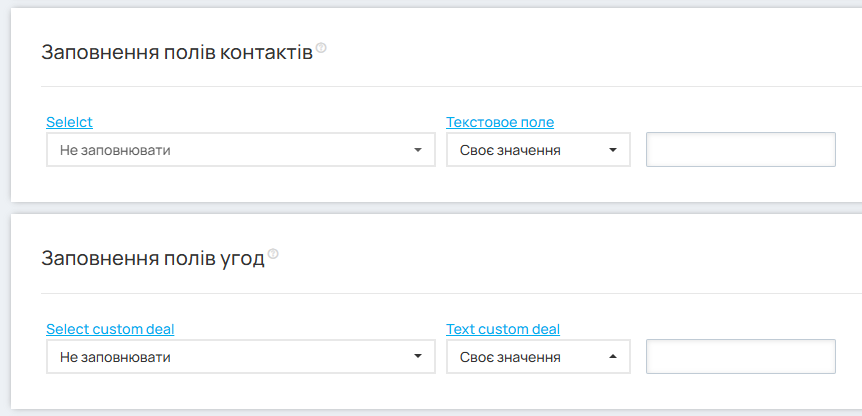Click Не заповнювати text under Select custom deal
The height and width of the screenshot is (416, 862).
click(x=115, y=357)
